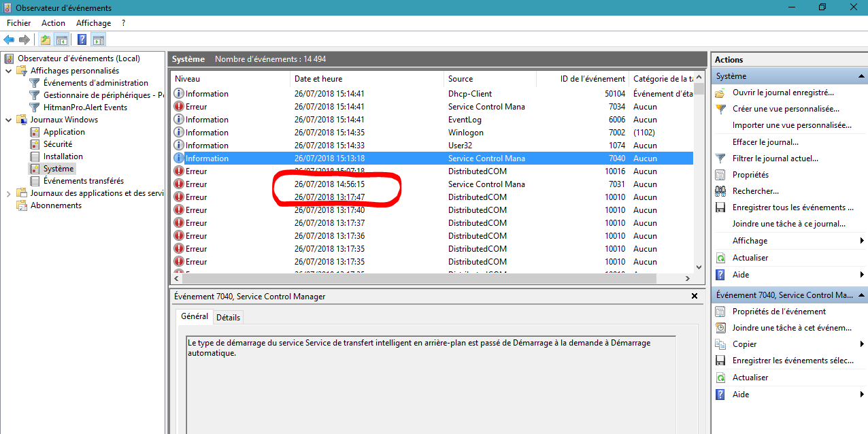
Task: Click Ouvrir le journal enregistré action
Action: pyautogui.click(x=783, y=93)
